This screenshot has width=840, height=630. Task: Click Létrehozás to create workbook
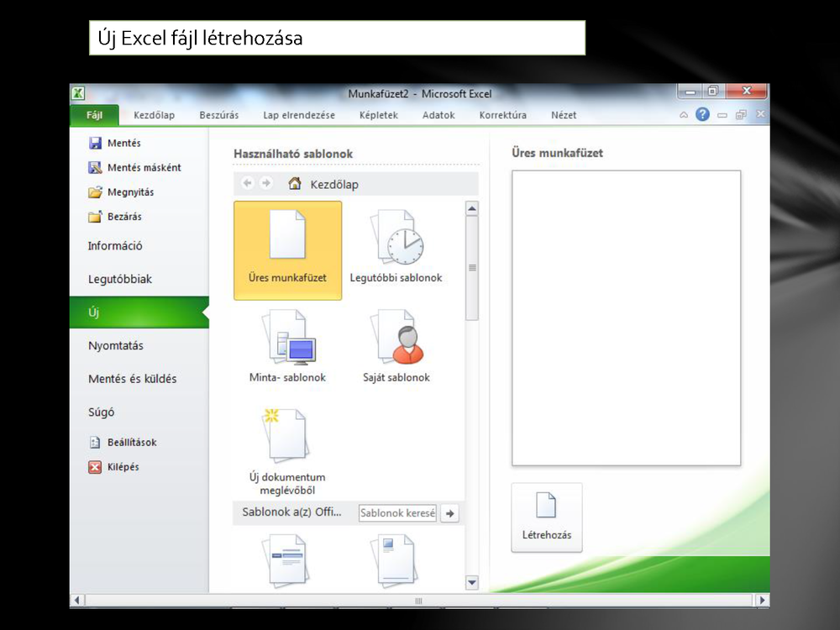(547, 517)
